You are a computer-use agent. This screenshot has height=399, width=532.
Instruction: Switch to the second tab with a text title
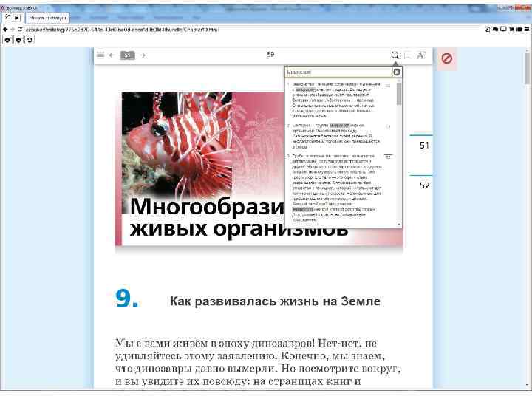47,18
